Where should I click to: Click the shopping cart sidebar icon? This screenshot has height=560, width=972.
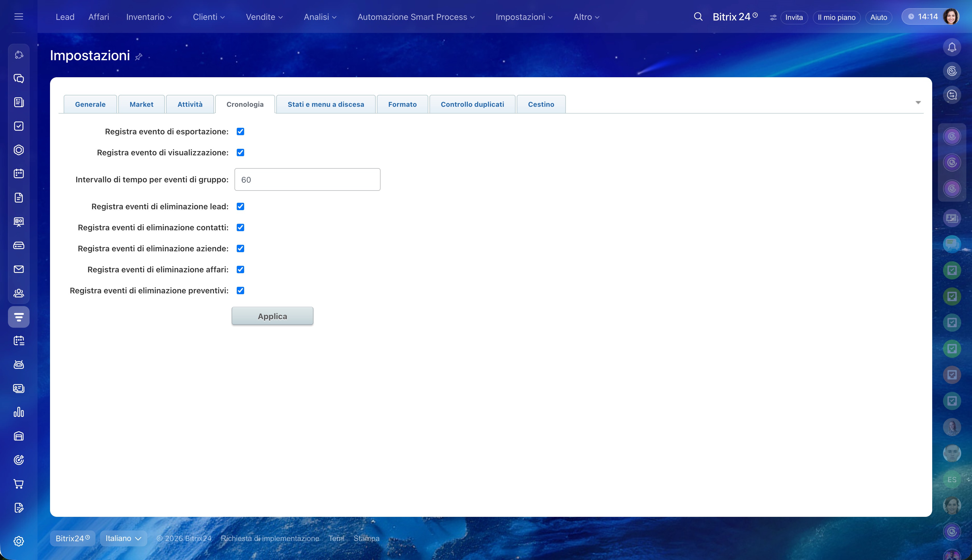tap(18, 484)
